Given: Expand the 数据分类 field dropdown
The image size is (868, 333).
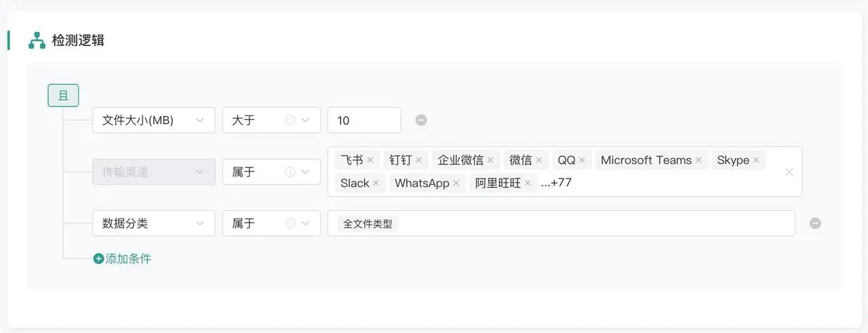Looking at the screenshot, I should (153, 223).
